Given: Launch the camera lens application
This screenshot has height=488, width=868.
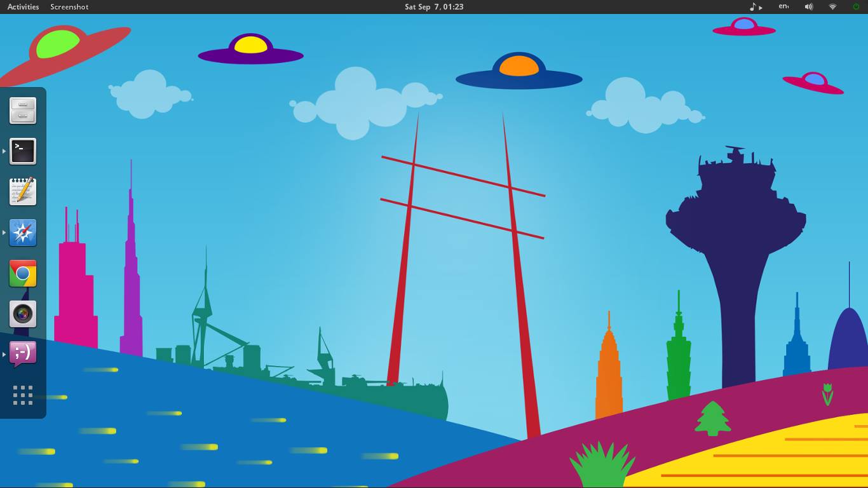Looking at the screenshot, I should 23,314.
